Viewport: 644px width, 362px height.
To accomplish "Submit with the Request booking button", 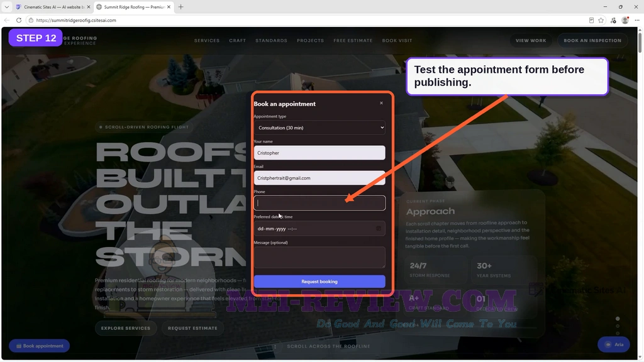I will 319,282.
